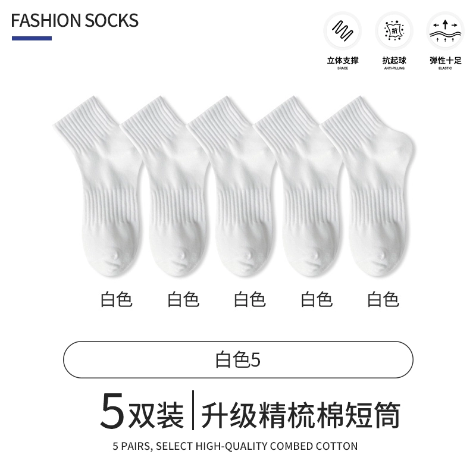Click the 弹性十足 label

pyautogui.click(x=445, y=61)
